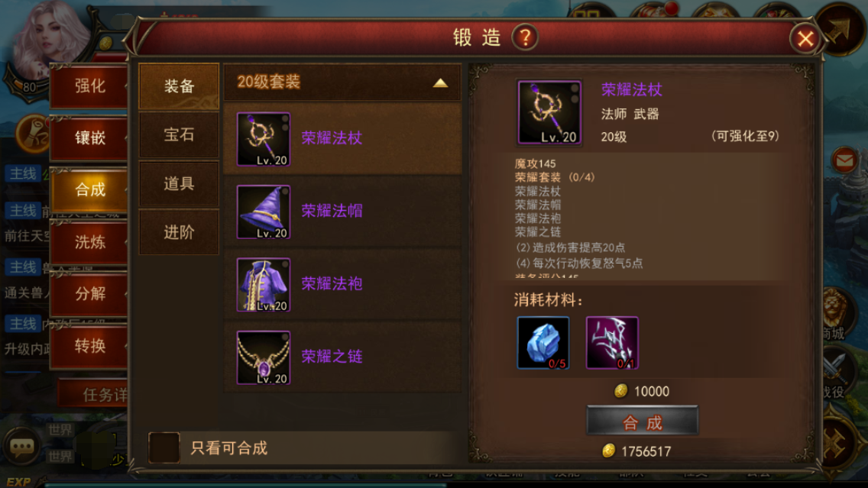Select the 荣耀法帽 purple hat icon

point(264,212)
